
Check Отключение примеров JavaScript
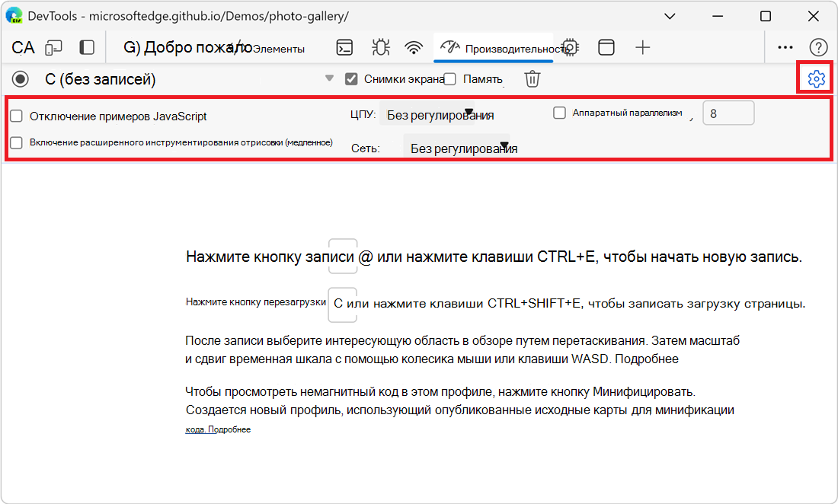click(x=16, y=114)
